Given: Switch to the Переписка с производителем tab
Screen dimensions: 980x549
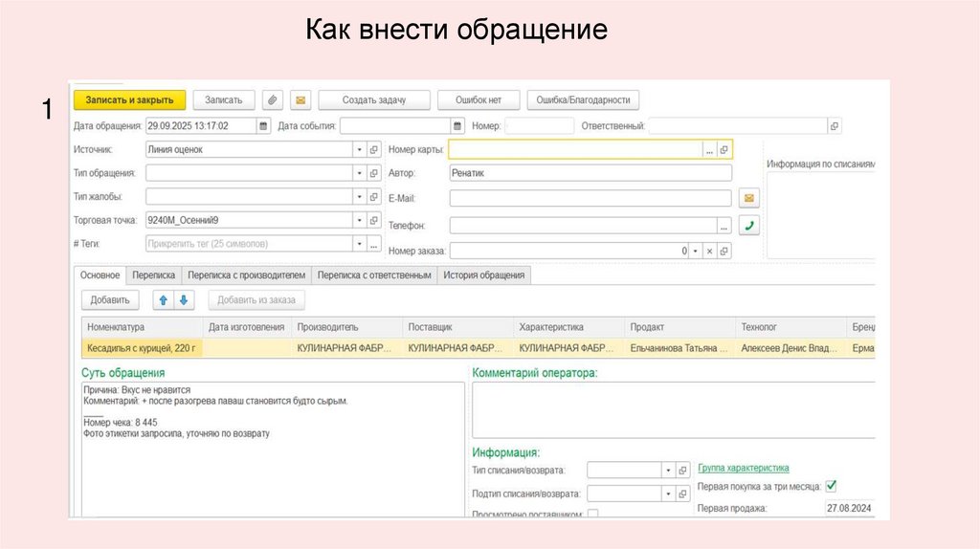Looking at the screenshot, I should click(x=247, y=275).
